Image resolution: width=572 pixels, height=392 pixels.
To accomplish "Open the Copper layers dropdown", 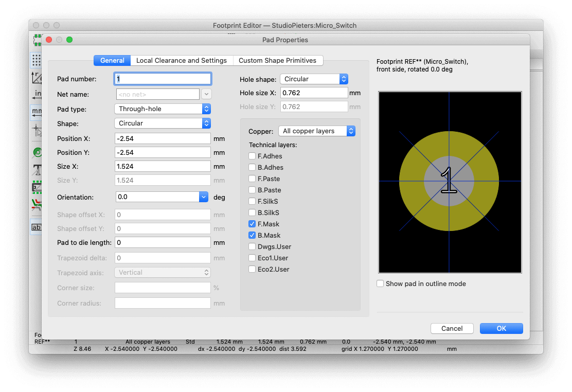I will 317,131.
